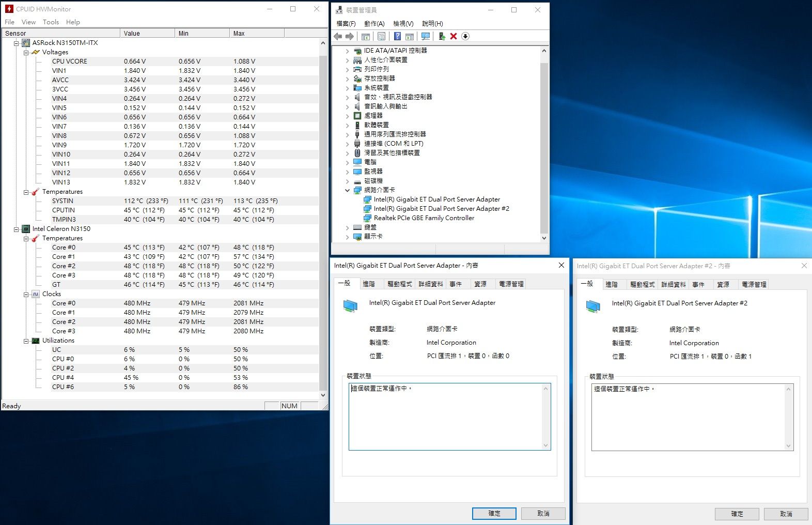Click the scan for hardware changes icon
This screenshot has height=525, width=812.
(x=426, y=36)
